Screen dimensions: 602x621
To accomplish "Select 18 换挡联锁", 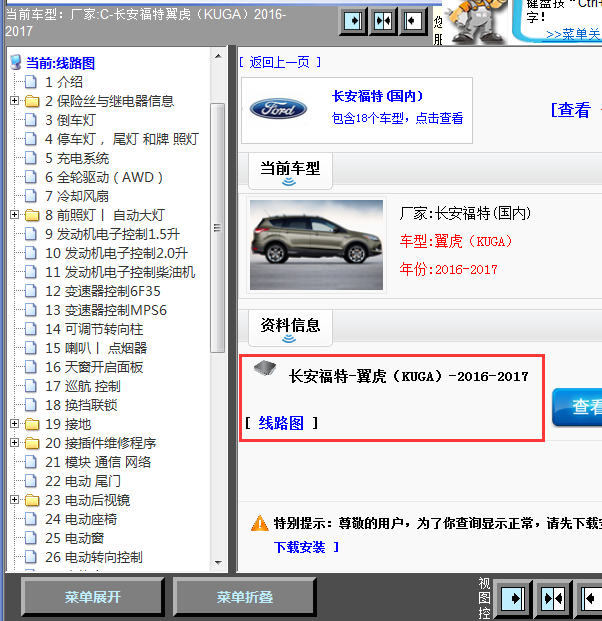I will point(81,405).
